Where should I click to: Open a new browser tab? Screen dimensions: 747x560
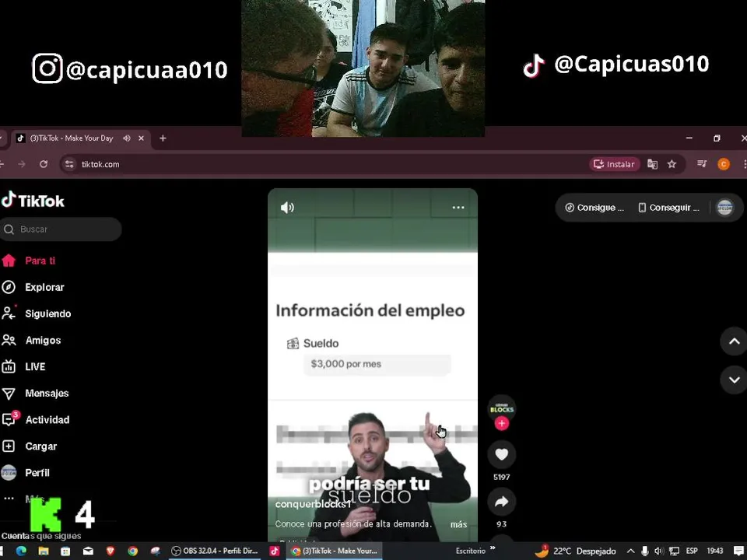(163, 138)
